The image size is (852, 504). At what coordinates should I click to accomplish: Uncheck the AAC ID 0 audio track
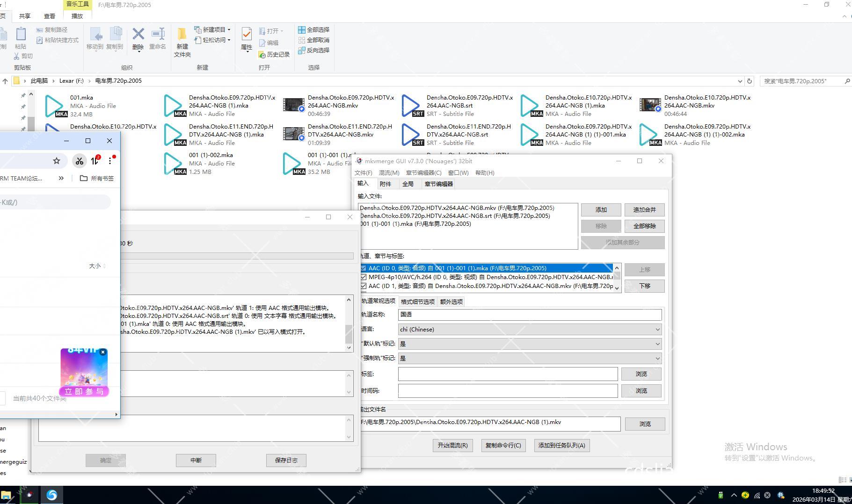pos(364,268)
